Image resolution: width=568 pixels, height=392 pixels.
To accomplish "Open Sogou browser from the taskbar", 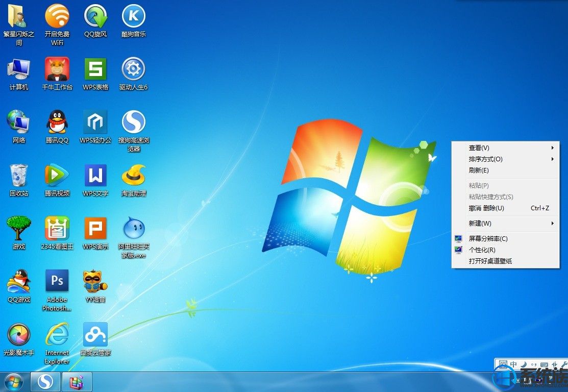I will click(x=45, y=381).
